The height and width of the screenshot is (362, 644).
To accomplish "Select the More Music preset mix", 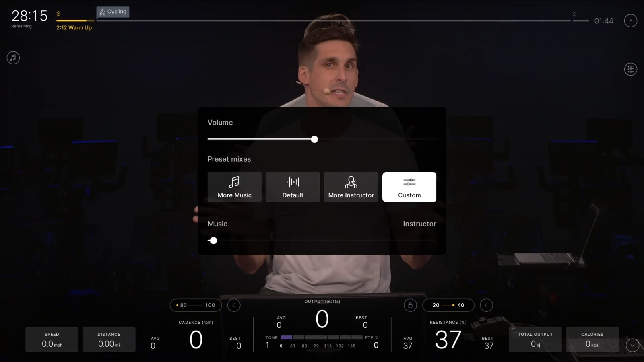I will (x=235, y=187).
